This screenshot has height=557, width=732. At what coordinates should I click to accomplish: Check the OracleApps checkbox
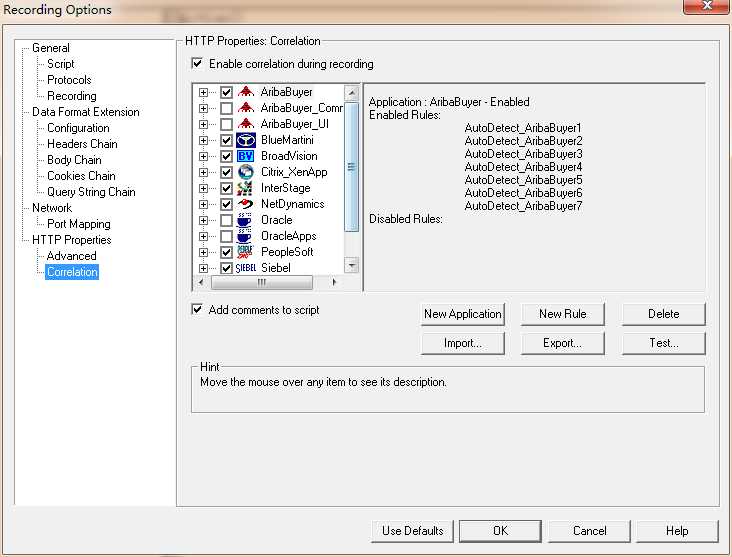[226, 236]
